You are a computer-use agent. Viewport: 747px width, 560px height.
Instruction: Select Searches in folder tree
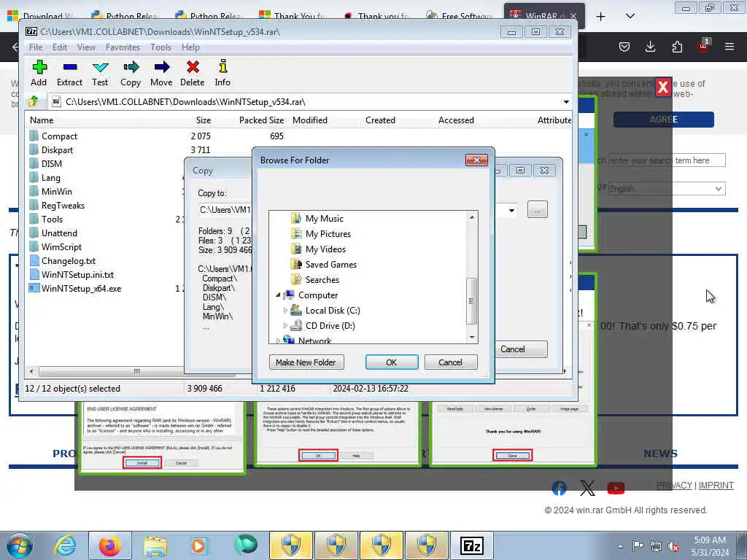322,279
